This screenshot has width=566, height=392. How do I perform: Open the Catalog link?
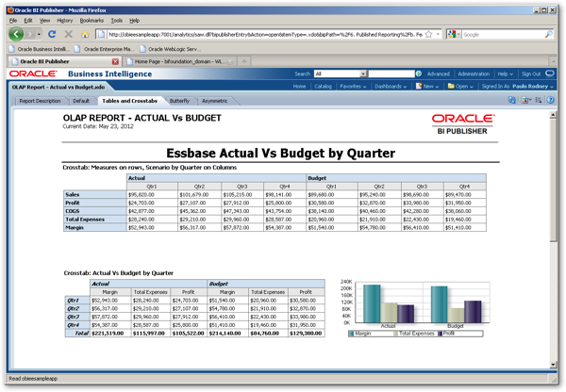[x=323, y=87]
